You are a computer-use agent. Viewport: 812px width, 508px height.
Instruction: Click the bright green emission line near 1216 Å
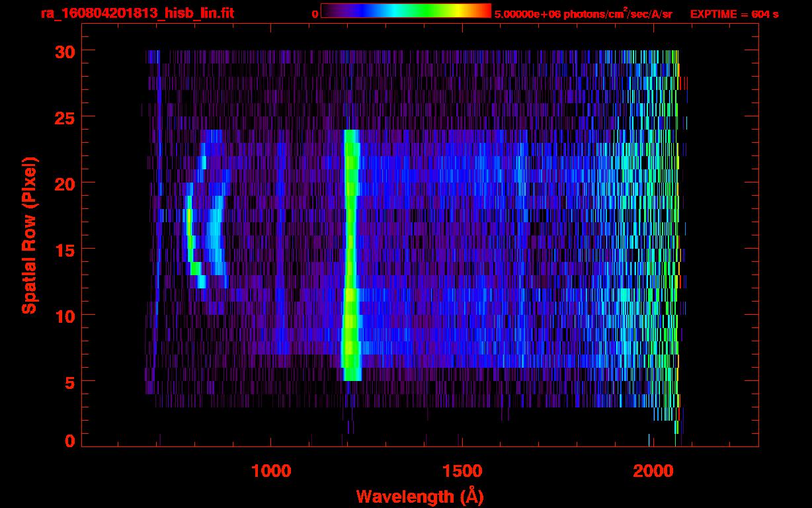(351, 255)
